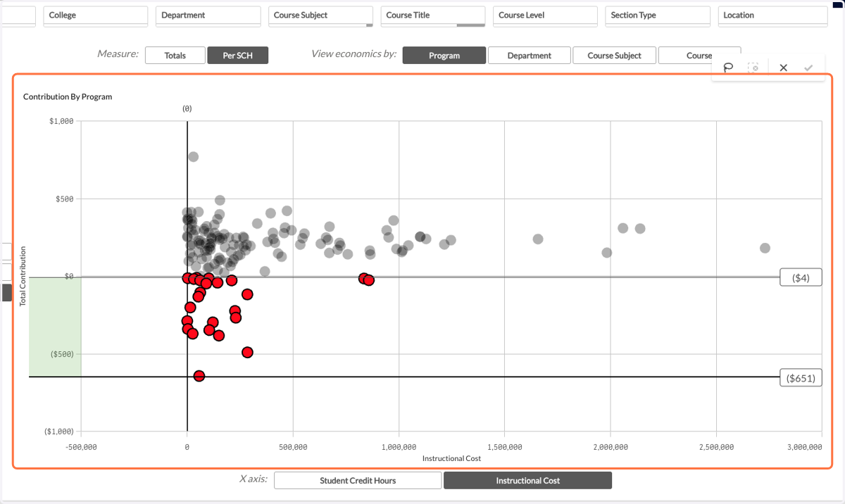Click the (0) reference label above the chart

point(187,108)
